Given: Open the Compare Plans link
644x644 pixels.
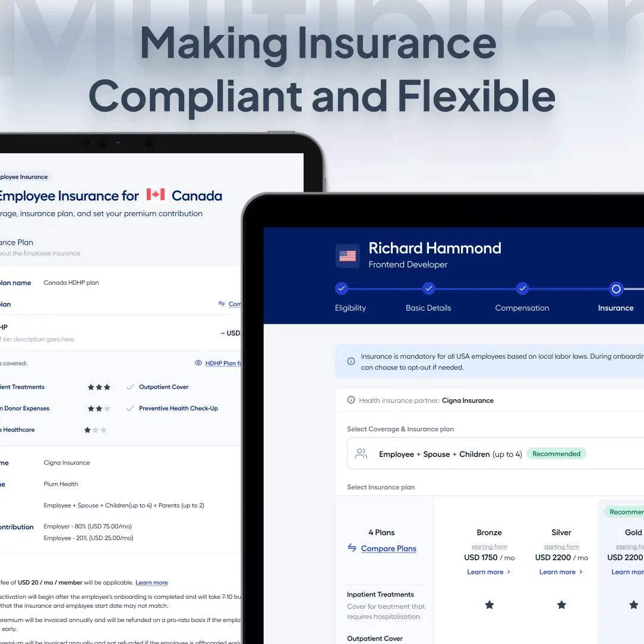Looking at the screenshot, I should (x=389, y=548).
